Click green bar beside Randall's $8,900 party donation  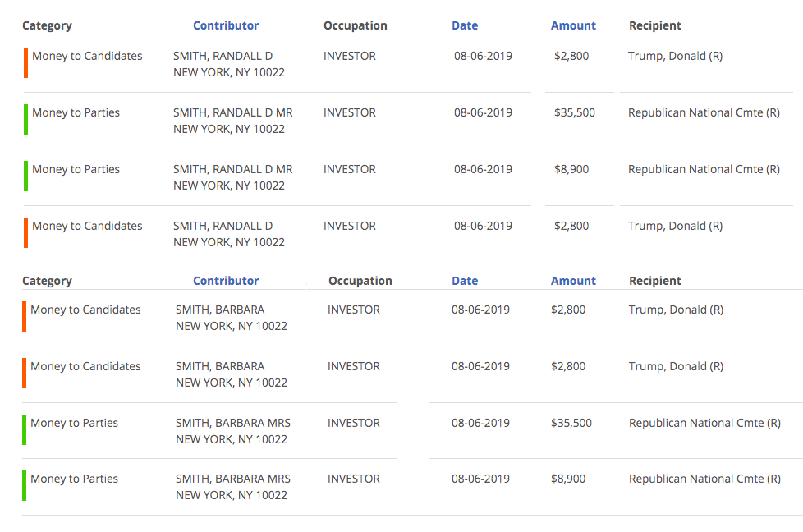26,177
